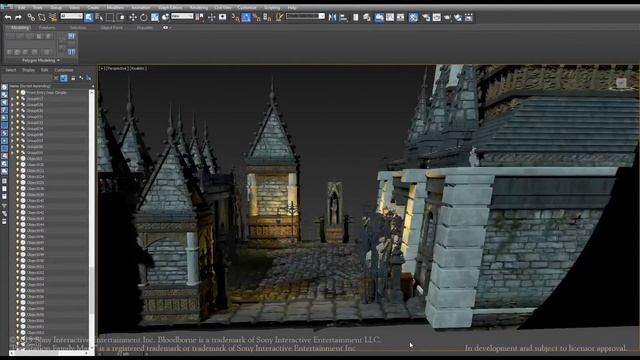Expand the first Group node in Scene Explorer
The width and height of the screenshot is (640, 360).
pyautogui.click(x=12, y=98)
